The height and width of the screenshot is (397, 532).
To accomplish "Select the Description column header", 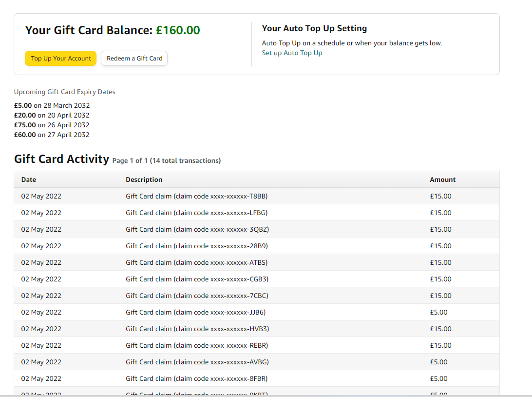I will click(x=144, y=179).
